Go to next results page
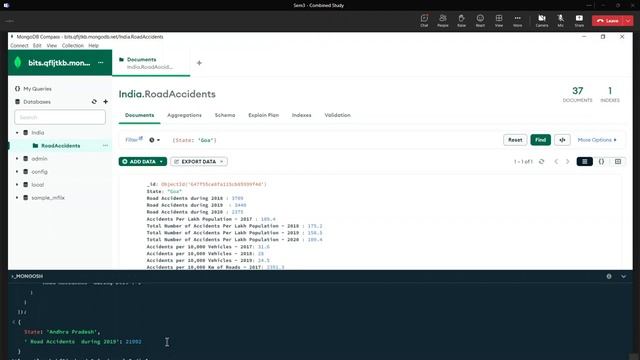This screenshot has width=640, height=360. pyautogui.click(x=567, y=162)
